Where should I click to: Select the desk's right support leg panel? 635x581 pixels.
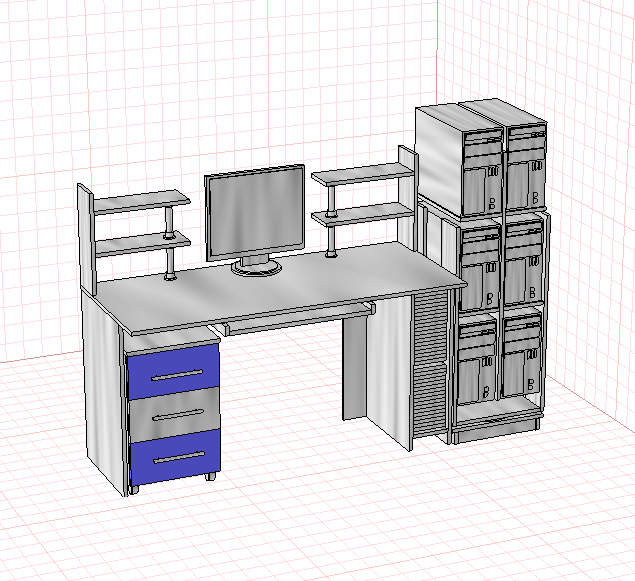[390, 372]
